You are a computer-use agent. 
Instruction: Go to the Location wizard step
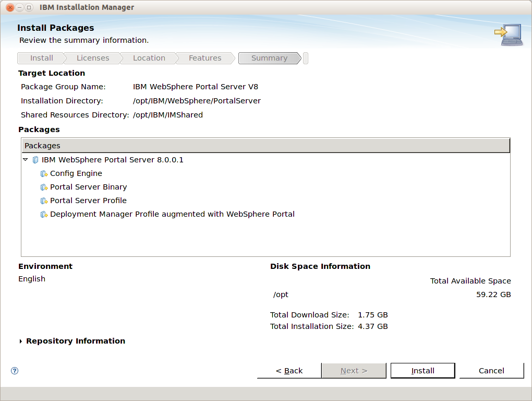coord(149,58)
